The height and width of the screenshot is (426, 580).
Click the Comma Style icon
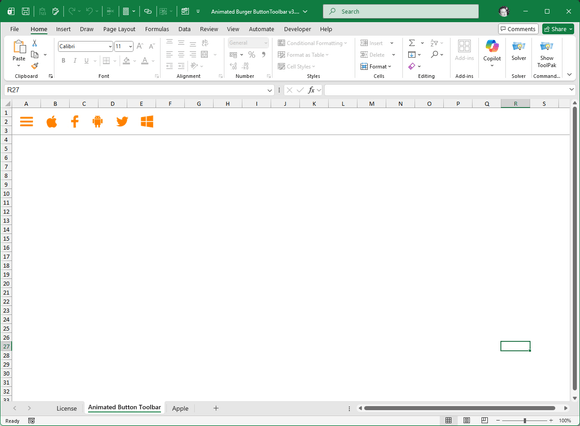[x=263, y=55]
